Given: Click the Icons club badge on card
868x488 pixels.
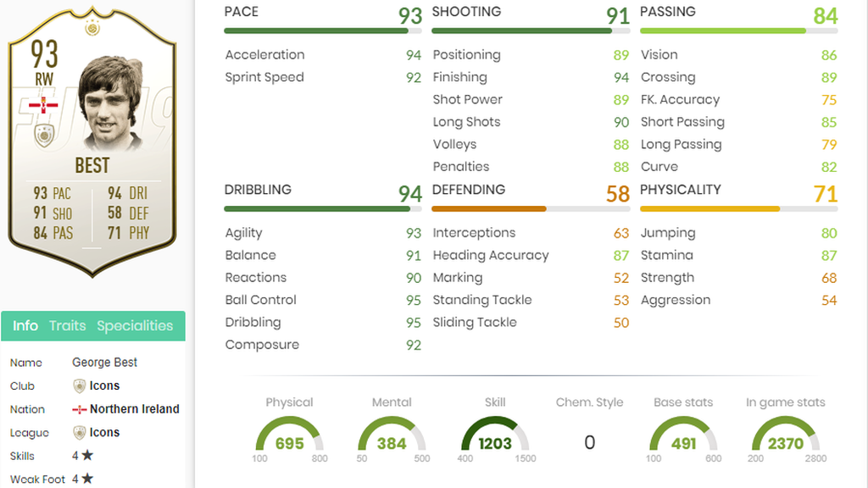Looking at the screenshot, I should 44,135.
